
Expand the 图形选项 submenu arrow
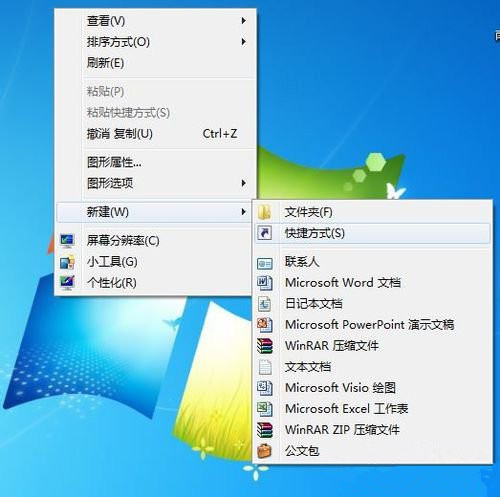pyautogui.click(x=244, y=183)
